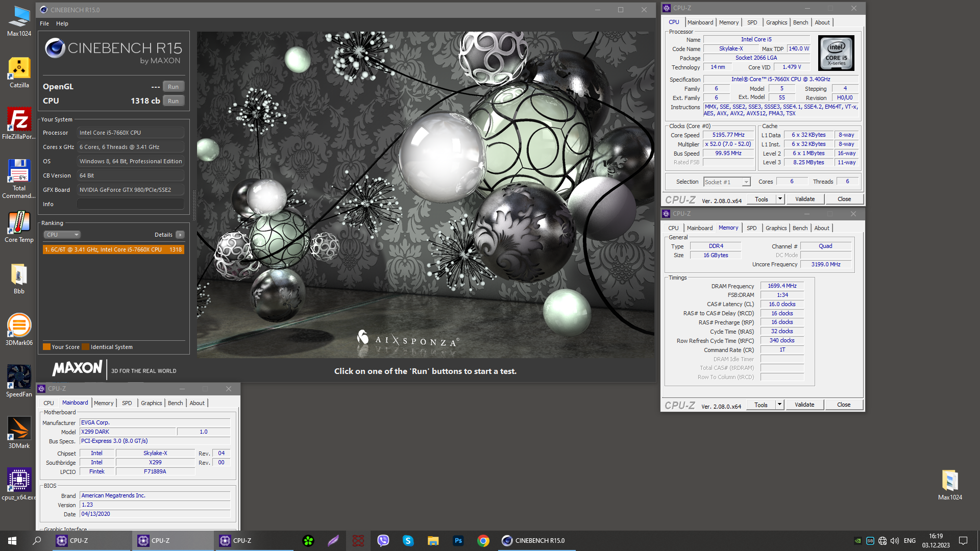The width and height of the screenshot is (980, 551).
Task: Click Core Speed value 5195.77 MHz
Action: (728, 135)
